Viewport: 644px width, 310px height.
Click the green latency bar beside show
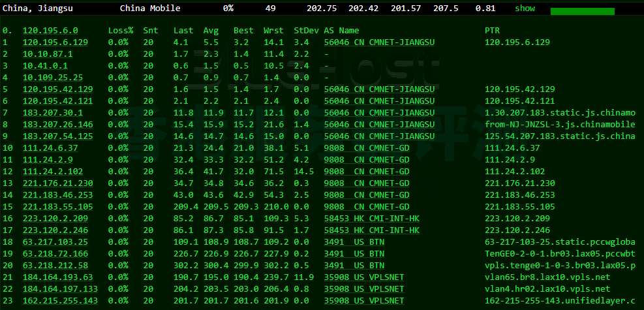coord(582,11)
